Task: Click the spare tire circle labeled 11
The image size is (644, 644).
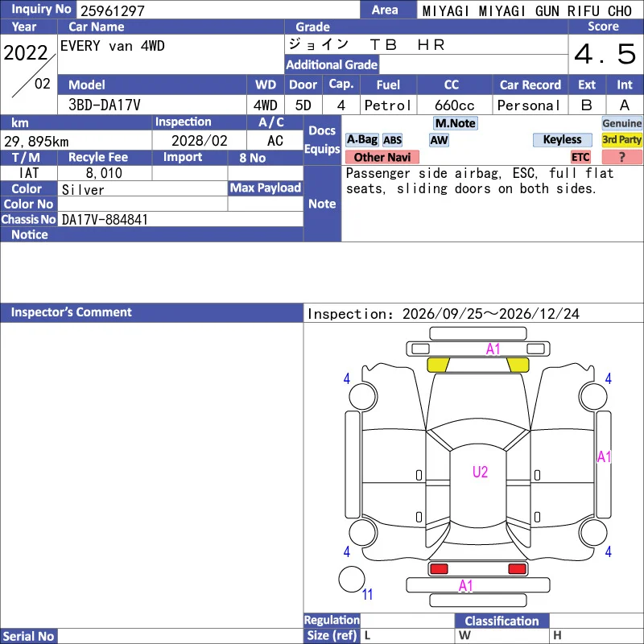Action: [x=352, y=580]
